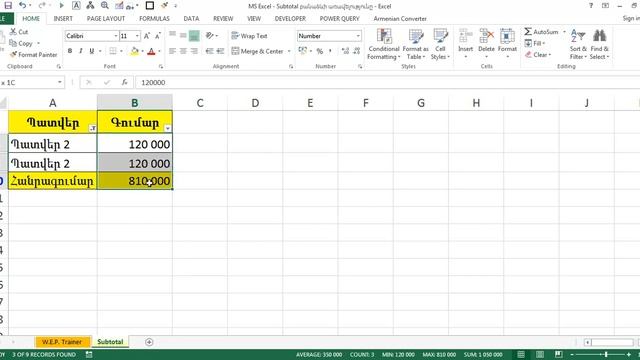Click Merge & Center
The height and width of the screenshot is (360, 640).
coord(257,51)
